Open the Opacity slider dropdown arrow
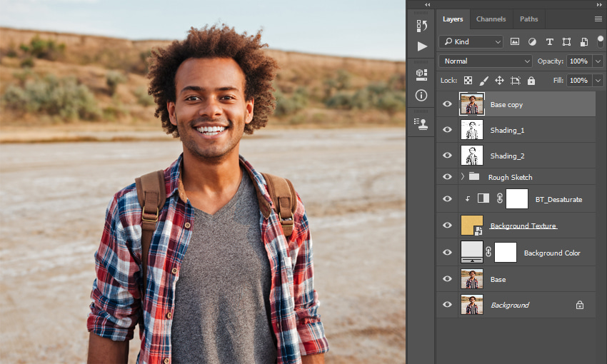The height and width of the screenshot is (364, 607). tap(598, 61)
